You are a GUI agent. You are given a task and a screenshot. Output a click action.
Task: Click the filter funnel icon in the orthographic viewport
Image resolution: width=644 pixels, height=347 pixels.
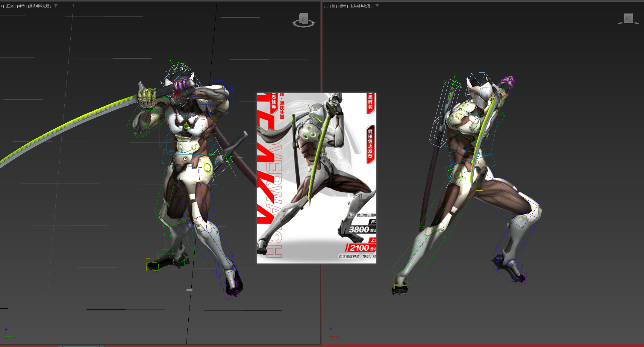[x=56, y=6]
